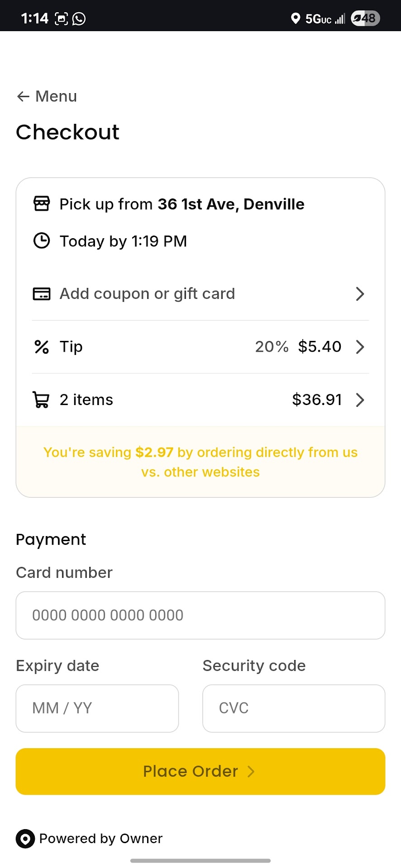Tap the Today by 1:19 PM pickup time

point(123,241)
